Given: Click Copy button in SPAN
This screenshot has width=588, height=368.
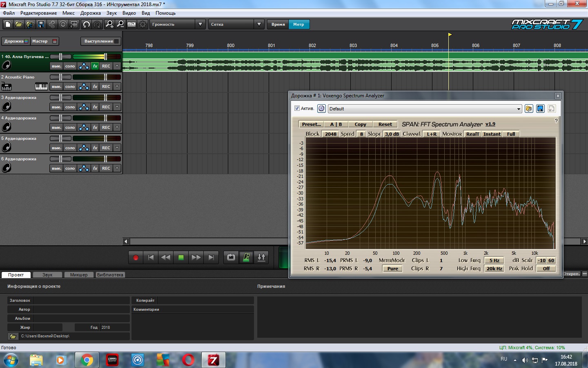Looking at the screenshot, I should point(361,124).
